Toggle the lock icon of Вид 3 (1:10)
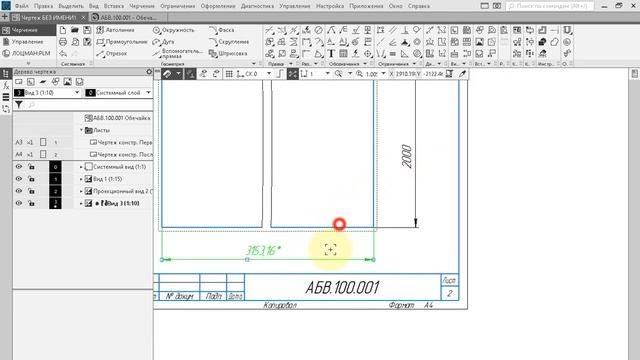The height and width of the screenshot is (360, 640). 31,203
